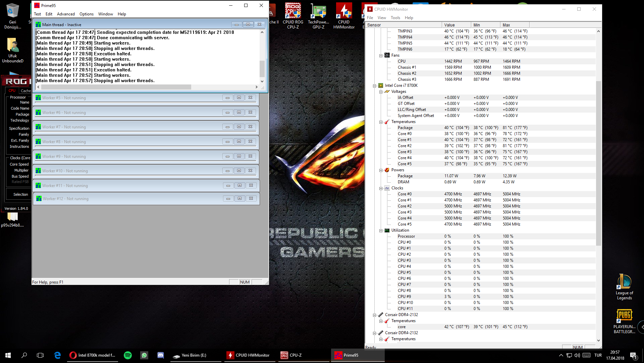Click Max column header in HWMonitor
The width and height of the screenshot is (644, 363).
515,25
